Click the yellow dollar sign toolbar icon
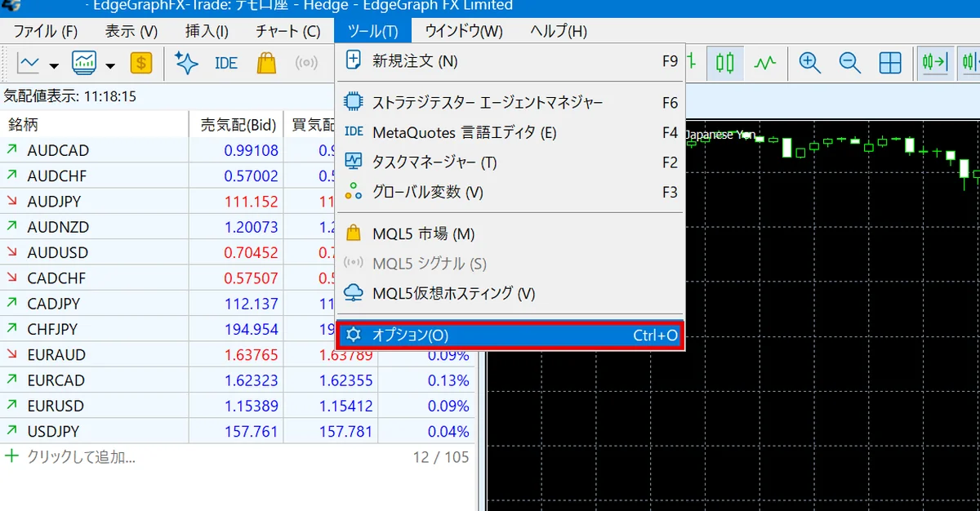 (141, 63)
